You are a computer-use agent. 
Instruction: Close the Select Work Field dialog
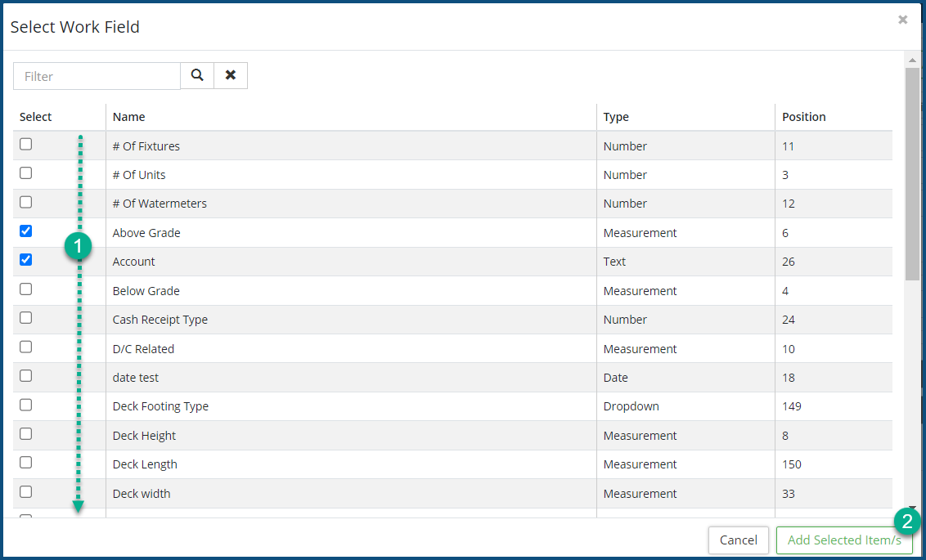pos(902,20)
